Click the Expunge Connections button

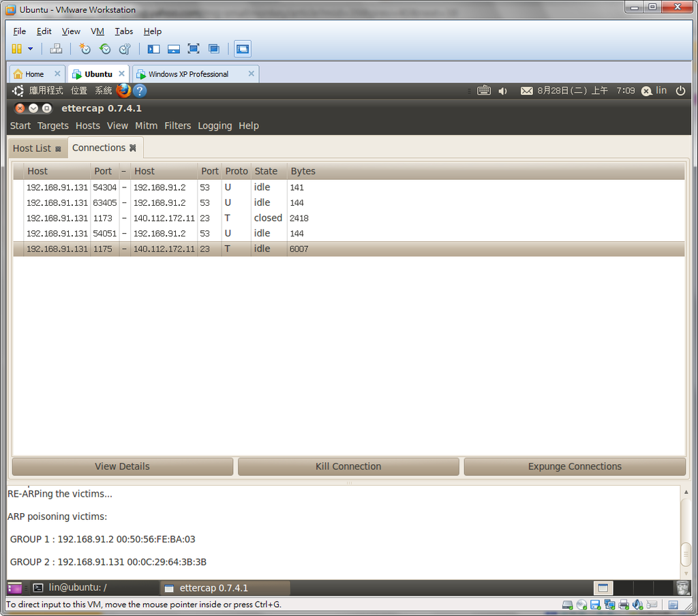pyautogui.click(x=575, y=467)
